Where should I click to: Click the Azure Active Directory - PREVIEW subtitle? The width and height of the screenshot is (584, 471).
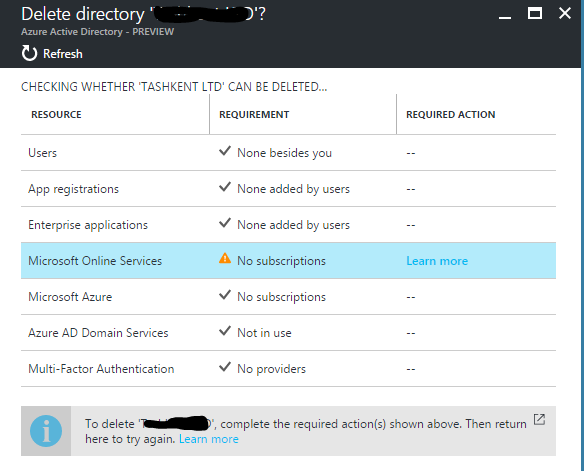[x=98, y=32]
